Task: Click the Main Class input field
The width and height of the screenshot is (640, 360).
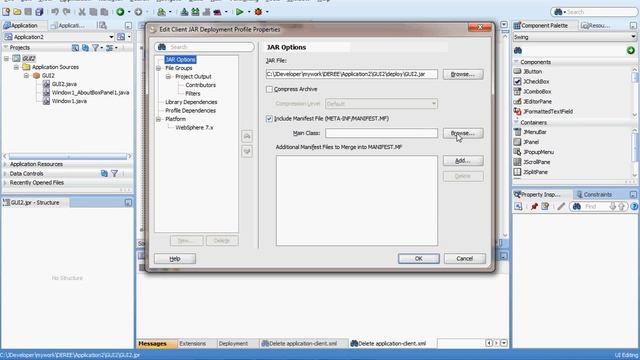Action: (x=381, y=133)
